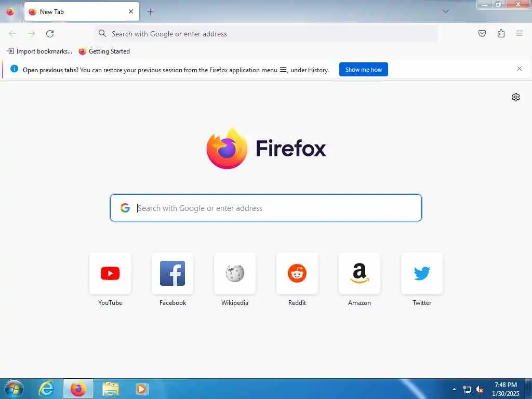Launch Internet Explorer from the taskbar
The height and width of the screenshot is (399, 532).
46,389
